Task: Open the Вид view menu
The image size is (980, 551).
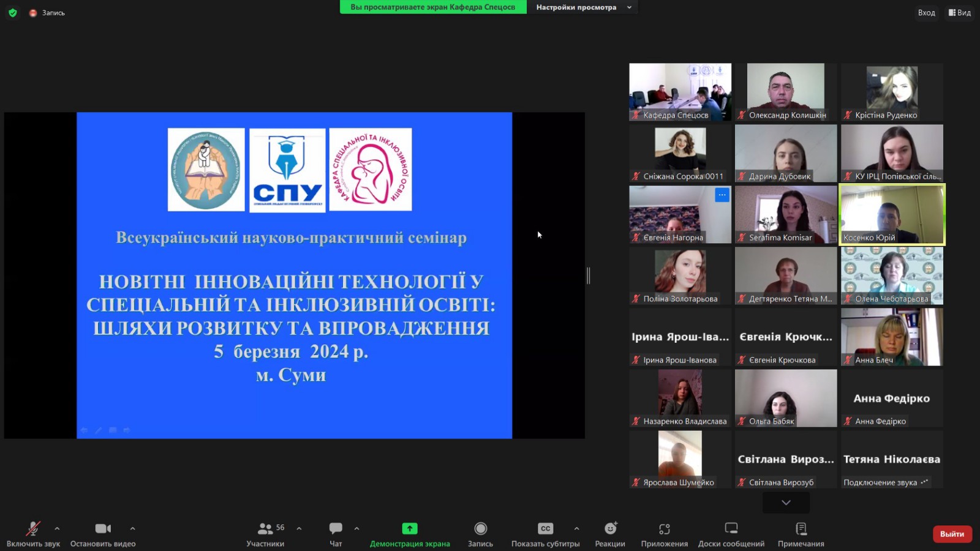Action: pyautogui.click(x=960, y=13)
